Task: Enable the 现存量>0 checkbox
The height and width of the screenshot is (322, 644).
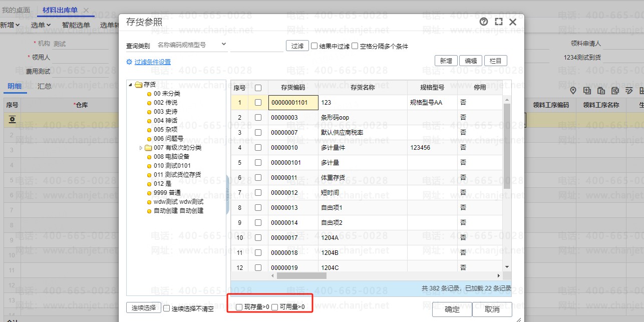Action: coord(239,307)
